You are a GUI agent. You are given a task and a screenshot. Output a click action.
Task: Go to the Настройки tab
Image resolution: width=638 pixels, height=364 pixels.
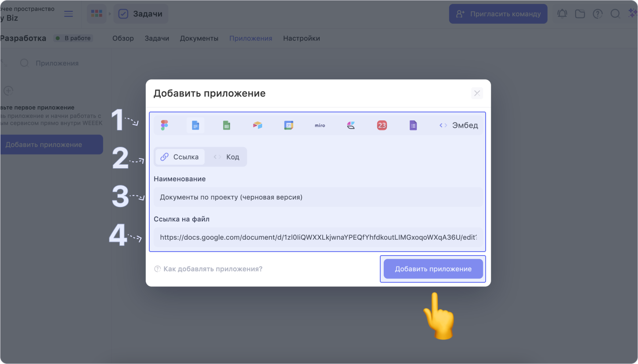[301, 38]
